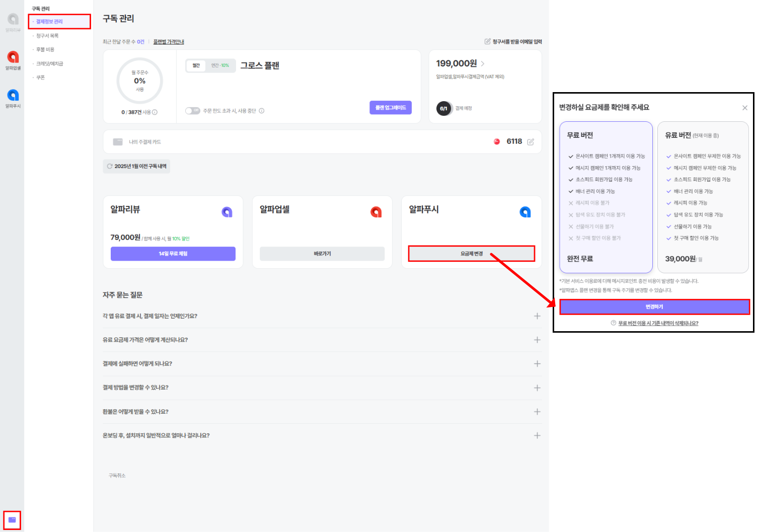Open 플랜별 가격안내 link
This screenshot has height=532, width=757.
(169, 42)
